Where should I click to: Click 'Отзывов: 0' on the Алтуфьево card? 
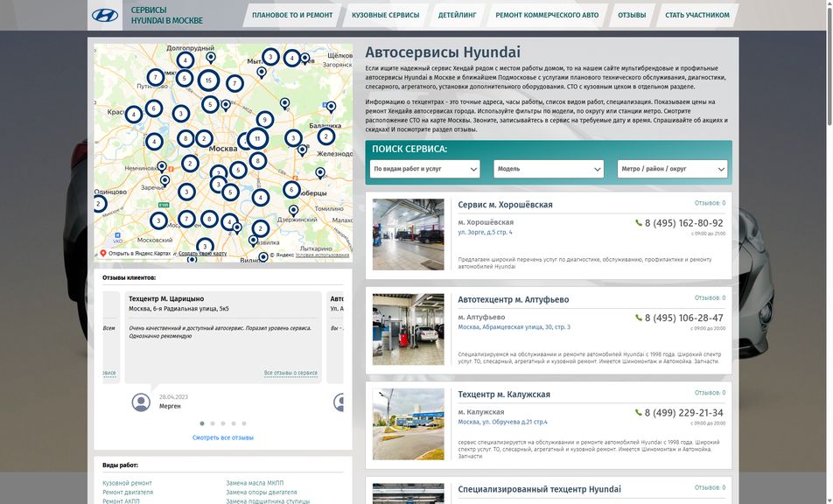click(x=710, y=298)
